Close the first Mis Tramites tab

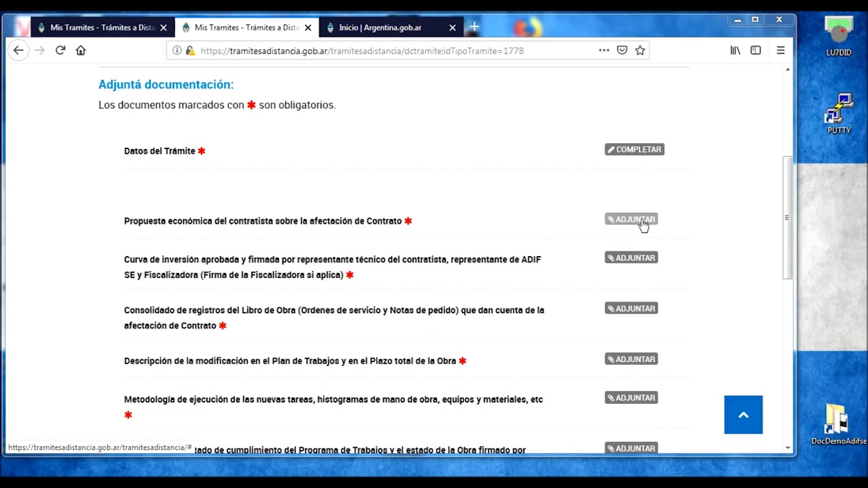pos(163,28)
